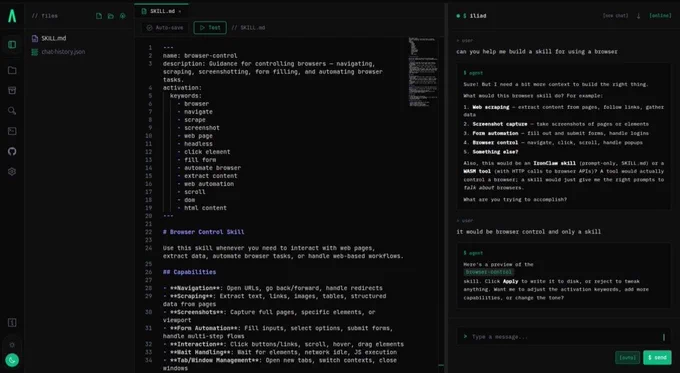Image resolution: width=680 pixels, height=373 pixels.
Task: Click 'Something else?' item in agent reply
Action: (x=495, y=152)
